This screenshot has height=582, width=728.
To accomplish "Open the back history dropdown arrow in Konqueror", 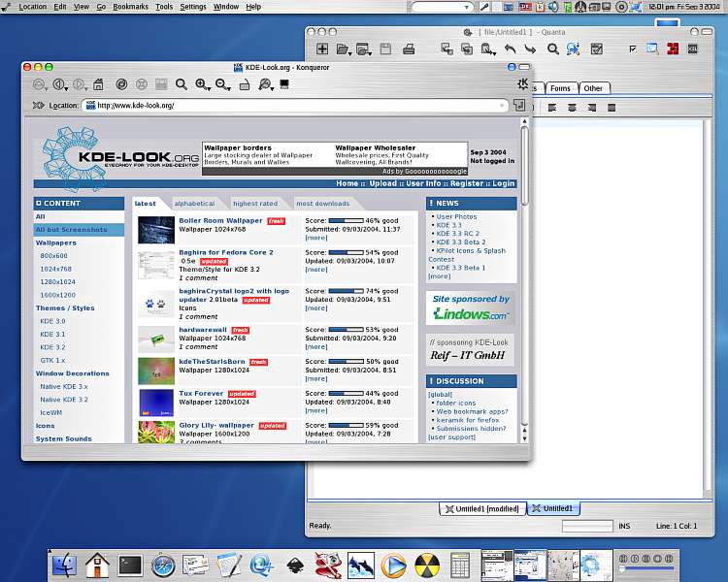I will 66,88.
